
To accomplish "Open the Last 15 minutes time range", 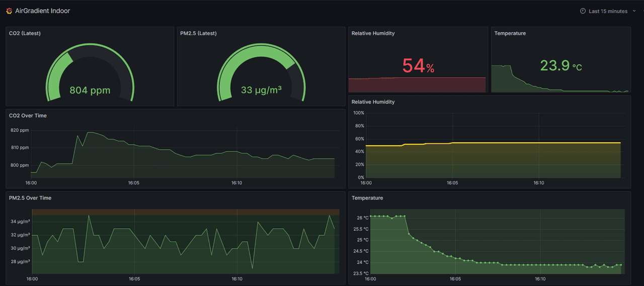I will tap(608, 11).
